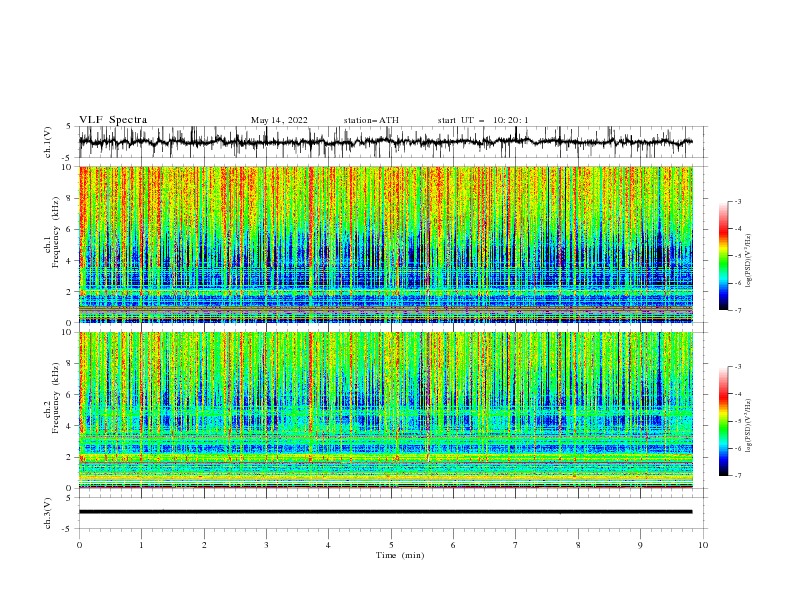Click the "ch.2 Frequency (kHz)" axis label
Viewport: 792px width, 612px height.
tap(53, 398)
